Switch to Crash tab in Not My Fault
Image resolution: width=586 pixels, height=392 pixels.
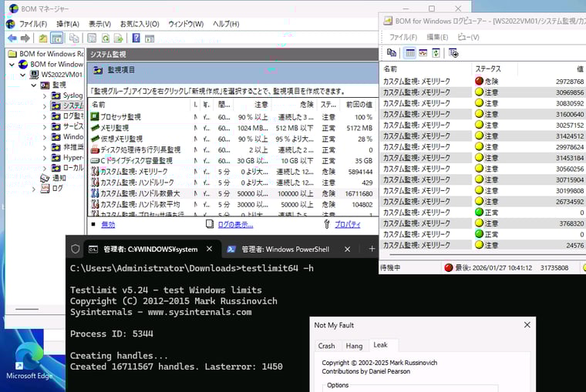(x=326, y=346)
